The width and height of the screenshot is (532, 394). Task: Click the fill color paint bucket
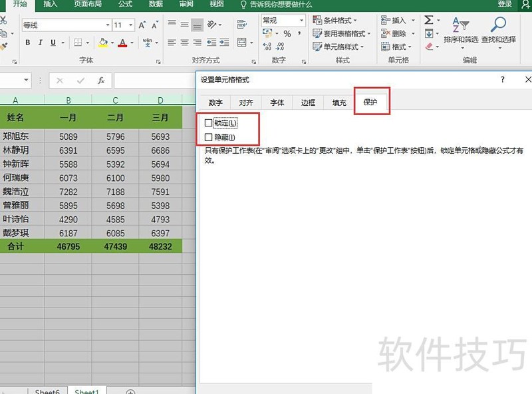coord(102,43)
